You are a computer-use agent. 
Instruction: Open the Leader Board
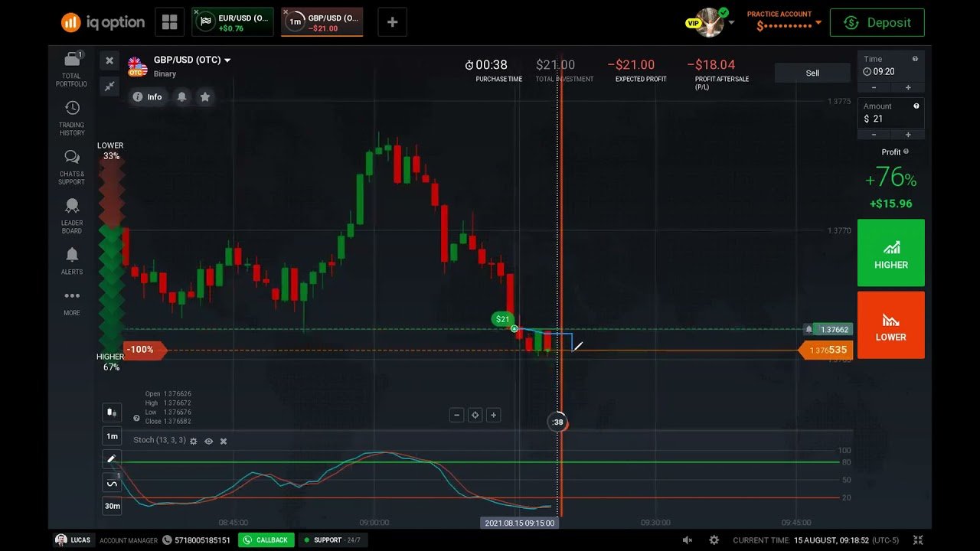[x=72, y=216]
